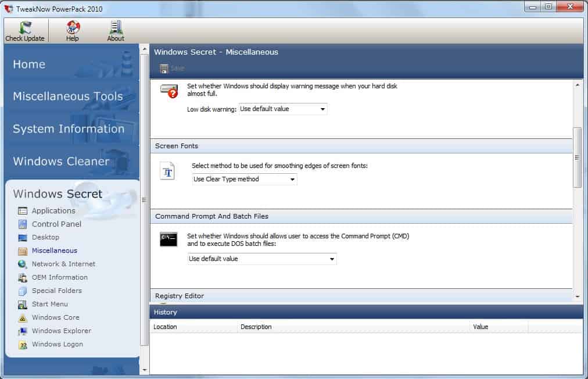Click the Check Update toolbar icon

(x=25, y=27)
